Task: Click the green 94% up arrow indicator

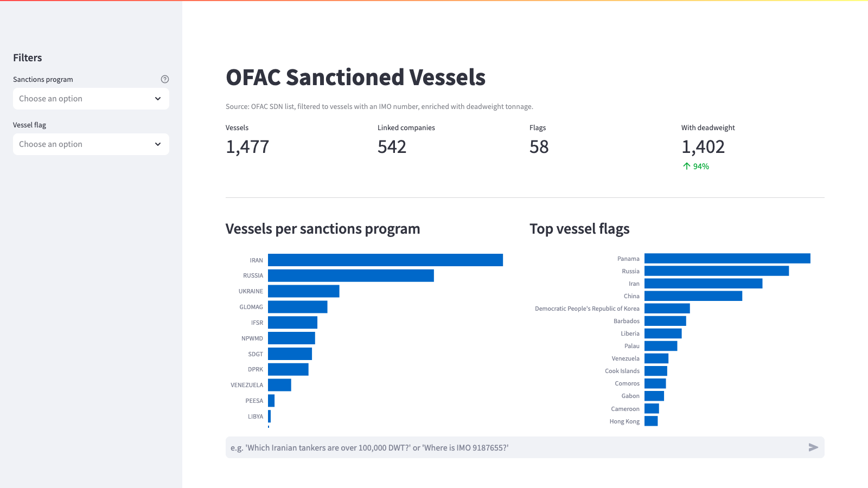Action: [x=696, y=166]
